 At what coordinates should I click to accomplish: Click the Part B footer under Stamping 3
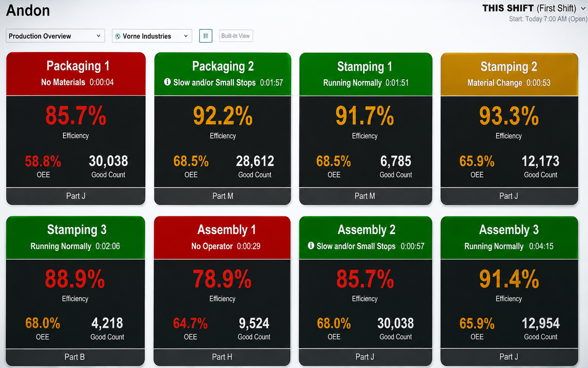[x=75, y=357]
